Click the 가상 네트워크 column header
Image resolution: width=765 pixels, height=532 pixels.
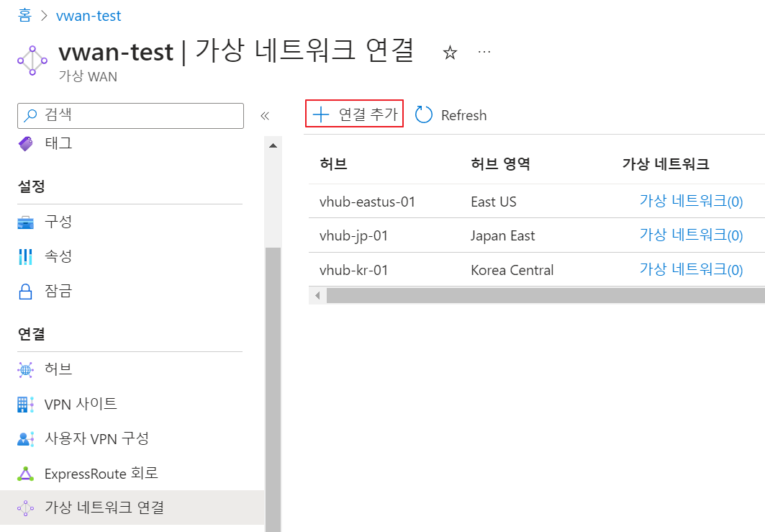(x=666, y=163)
